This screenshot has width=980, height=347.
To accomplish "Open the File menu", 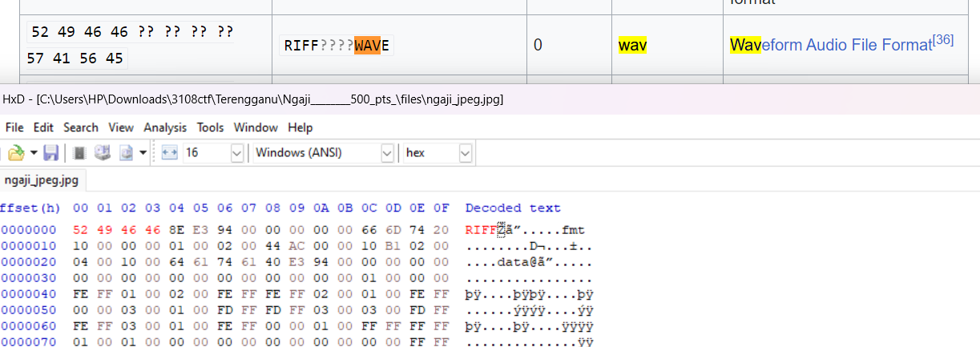I will click(x=15, y=127).
